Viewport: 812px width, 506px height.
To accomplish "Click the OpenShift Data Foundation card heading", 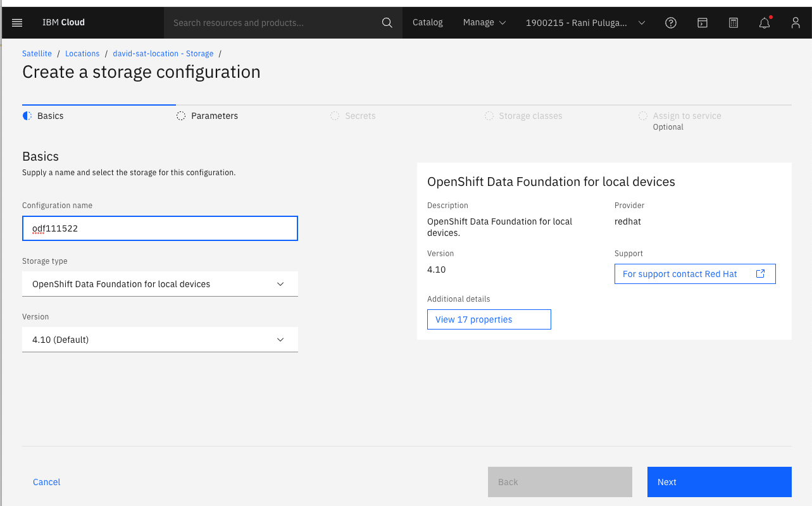I will coord(551,182).
